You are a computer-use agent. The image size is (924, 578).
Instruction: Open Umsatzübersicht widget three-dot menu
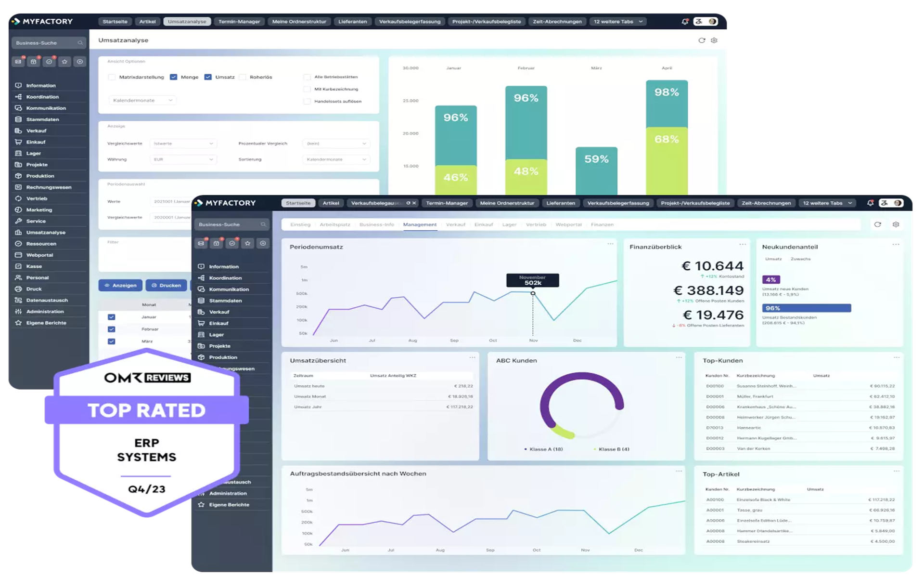point(472,357)
